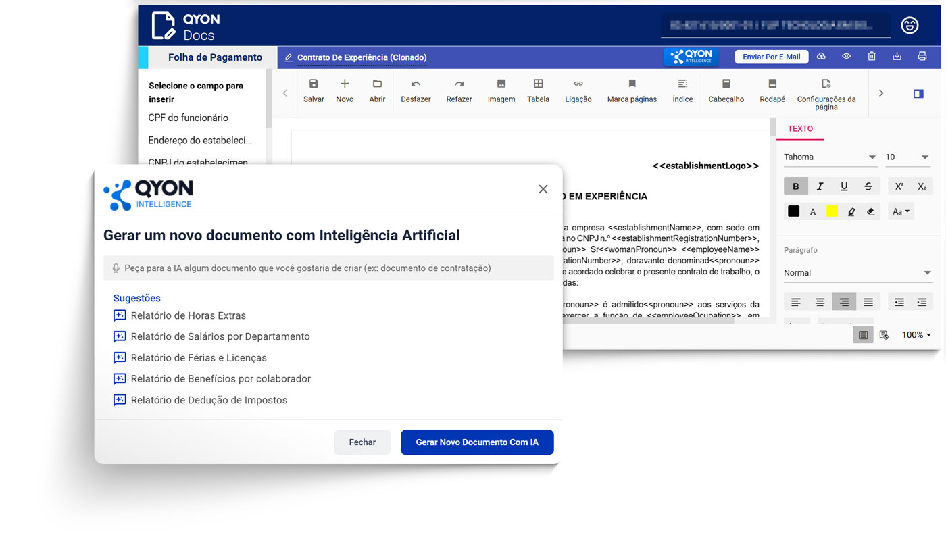The image size is (946, 560).
Task: Click the Desfazer undo icon
Action: click(x=416, y=84)
